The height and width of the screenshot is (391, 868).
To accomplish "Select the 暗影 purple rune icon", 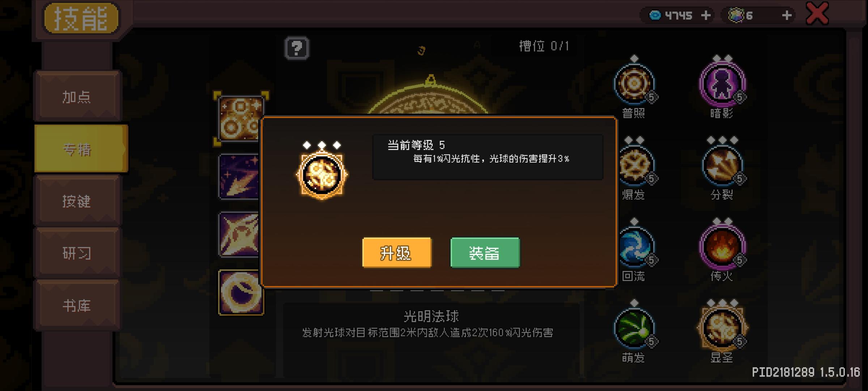I will click(x=722, y=83).
